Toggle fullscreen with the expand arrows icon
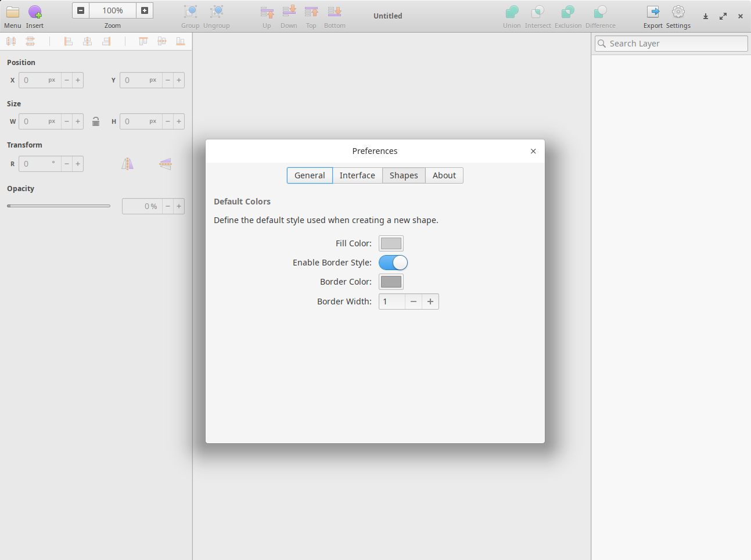Image resolution: width=751 pixels, height=560 pixels. coord(723,16)
